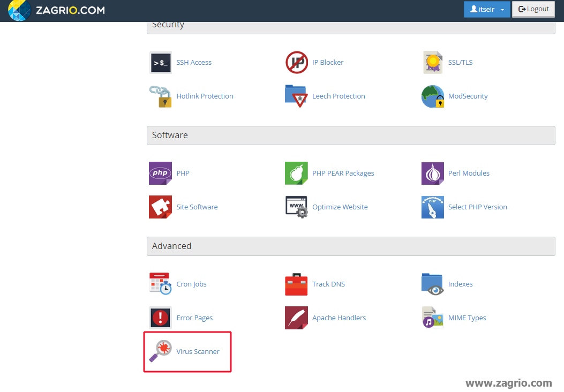Screen dimensions: 564x392
Task: Open the SSH Access terminal icon
Action: click(x=161, y=63)
